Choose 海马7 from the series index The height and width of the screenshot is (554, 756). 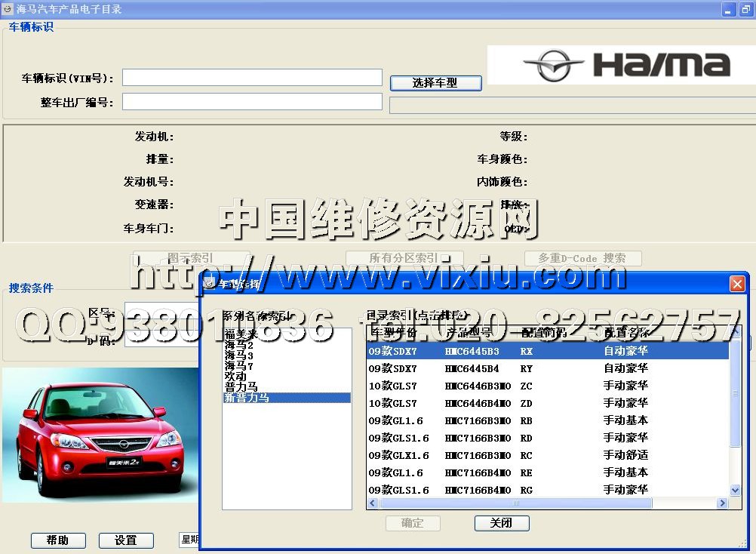239,366
